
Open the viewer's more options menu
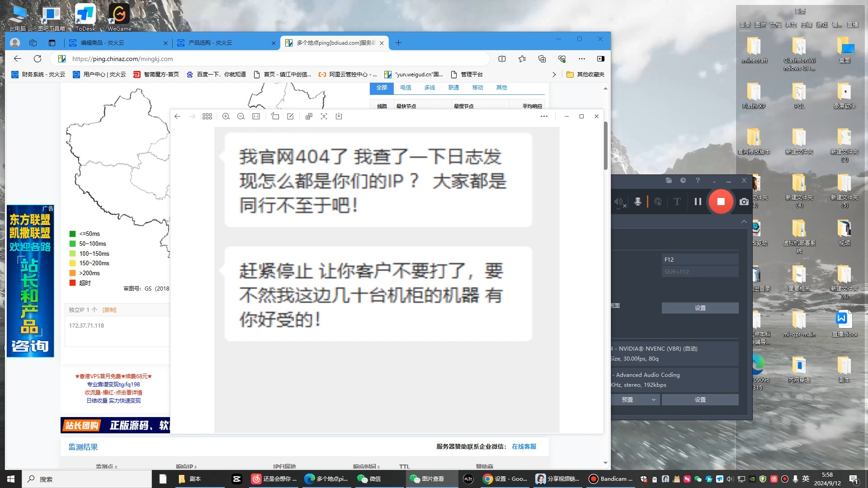544,117
